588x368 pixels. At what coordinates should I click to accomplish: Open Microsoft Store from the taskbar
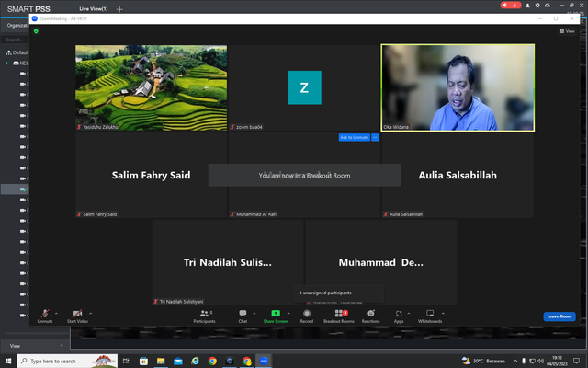coord(143,361)
